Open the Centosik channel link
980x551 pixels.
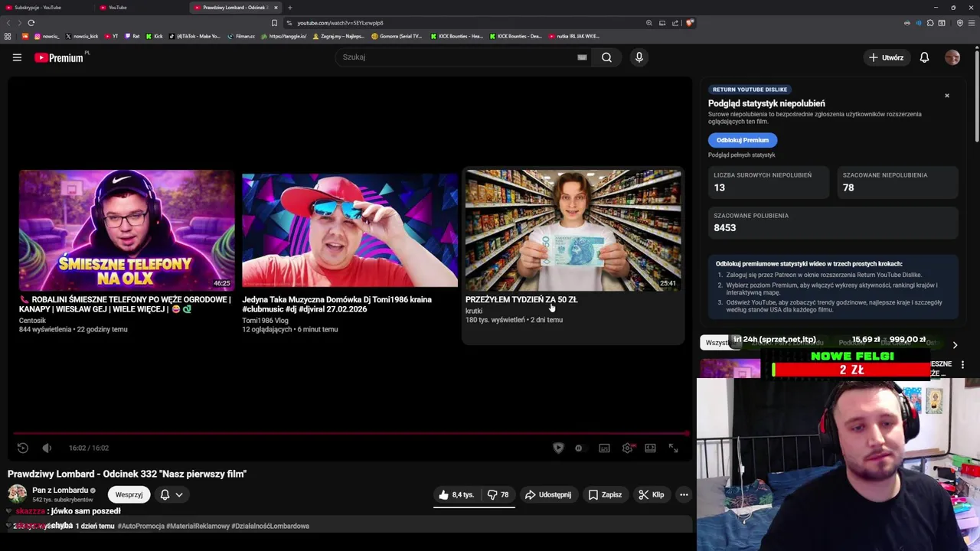click(32, 321)
